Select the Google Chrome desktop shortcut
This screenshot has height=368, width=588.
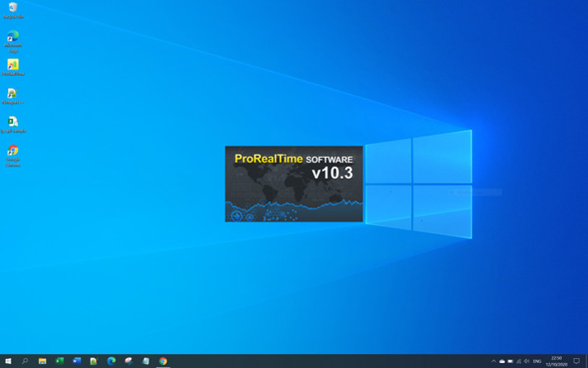[x=13, y=155]
